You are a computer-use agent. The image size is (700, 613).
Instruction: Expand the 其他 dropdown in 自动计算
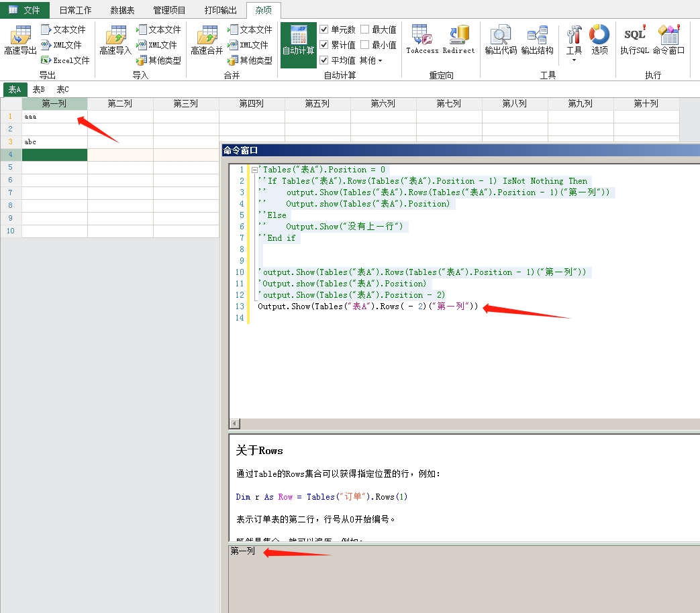[x=370, y=60]
